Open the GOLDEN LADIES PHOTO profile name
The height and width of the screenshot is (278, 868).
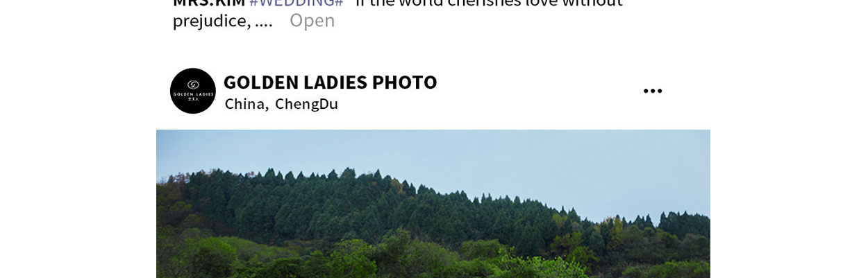pos(330,82)
